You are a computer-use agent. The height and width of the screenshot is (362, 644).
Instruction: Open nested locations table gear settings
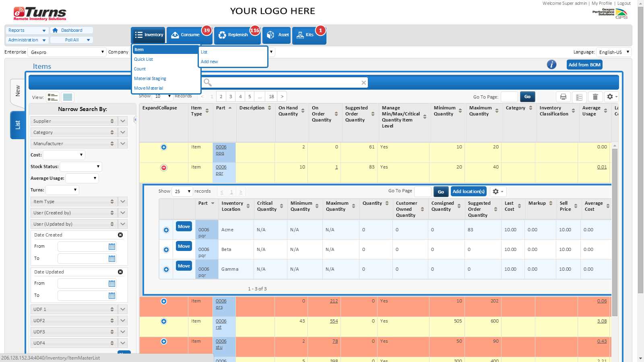497,191
